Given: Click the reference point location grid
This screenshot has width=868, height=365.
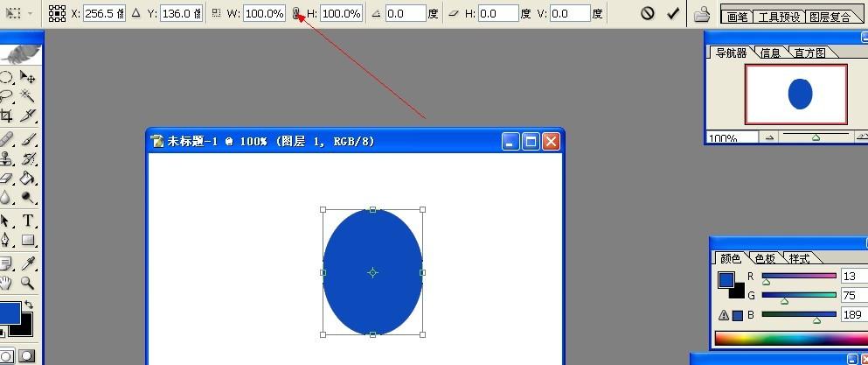Looking at the screenshot, I should click(x=57, y=14).
